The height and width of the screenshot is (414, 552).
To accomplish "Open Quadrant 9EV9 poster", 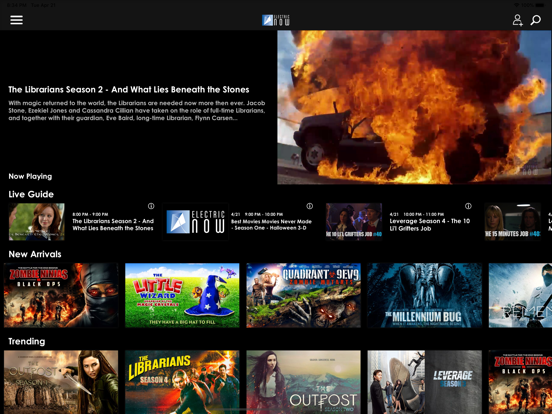I will [x=303, y=295].
